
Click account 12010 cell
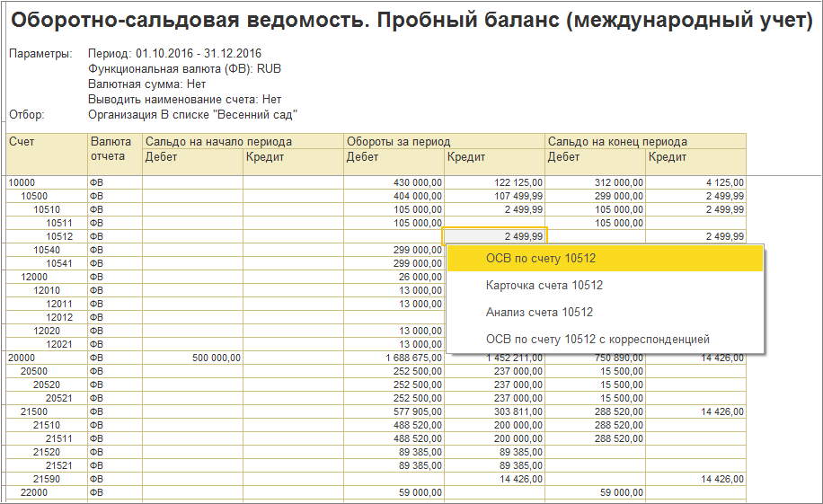click(47, 290)
